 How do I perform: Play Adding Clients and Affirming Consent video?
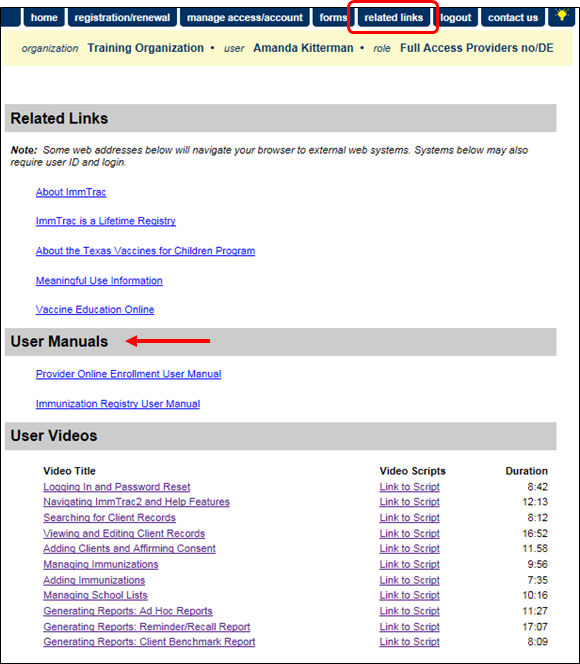point(129,548)
